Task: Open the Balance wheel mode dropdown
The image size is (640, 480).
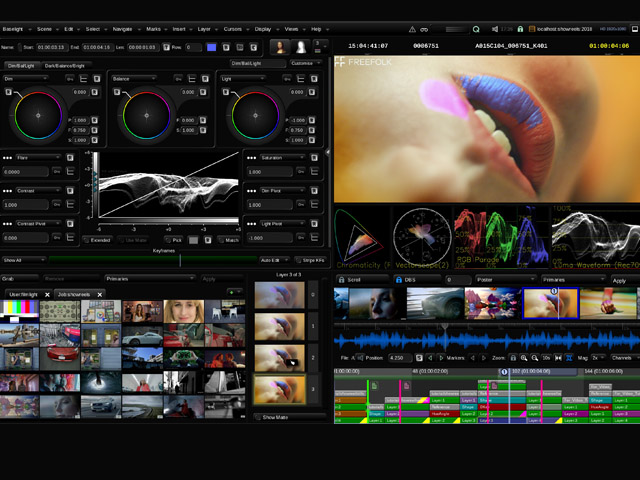Action: pos(134,78)
